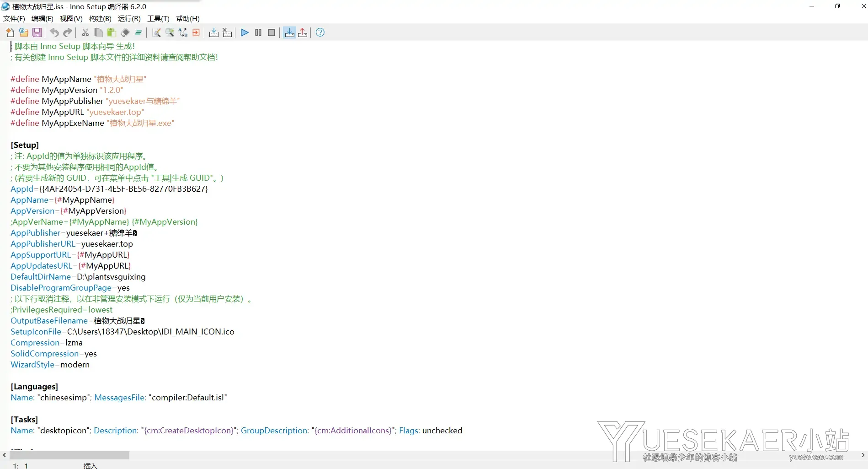Click the AppPublisherURL=yuesekaer.top line
This screenshot has width=868, height=469.
[x=72, y=244]
